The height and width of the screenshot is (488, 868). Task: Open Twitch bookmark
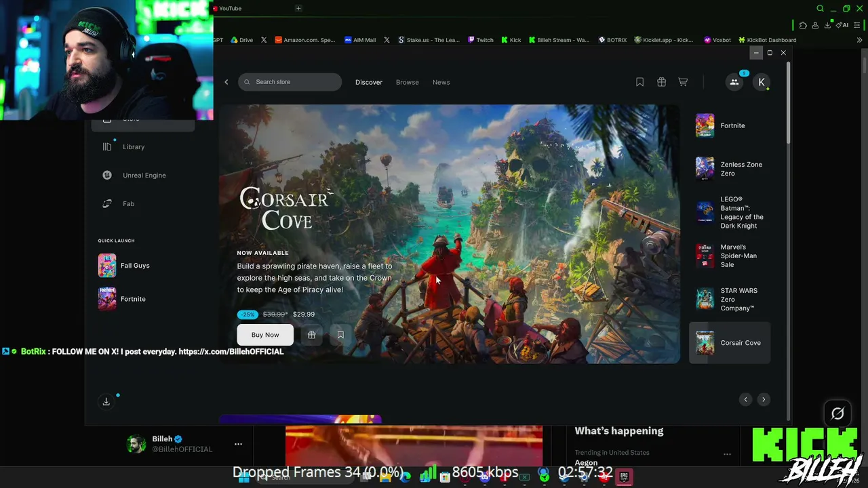[481, 40]
